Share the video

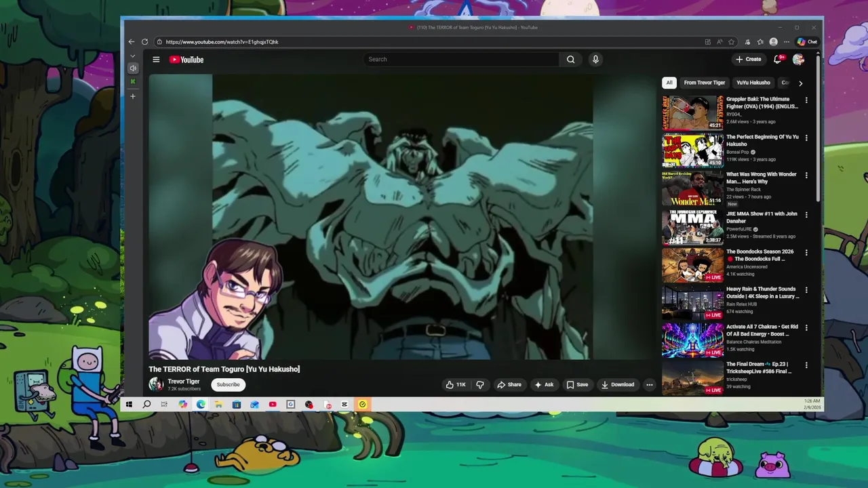[509, 384]
